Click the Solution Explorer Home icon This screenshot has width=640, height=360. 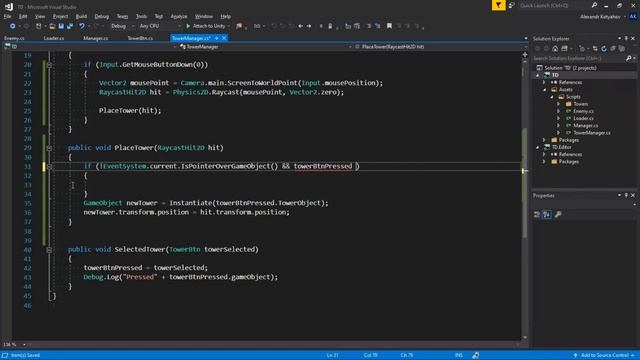click(555, 49)
